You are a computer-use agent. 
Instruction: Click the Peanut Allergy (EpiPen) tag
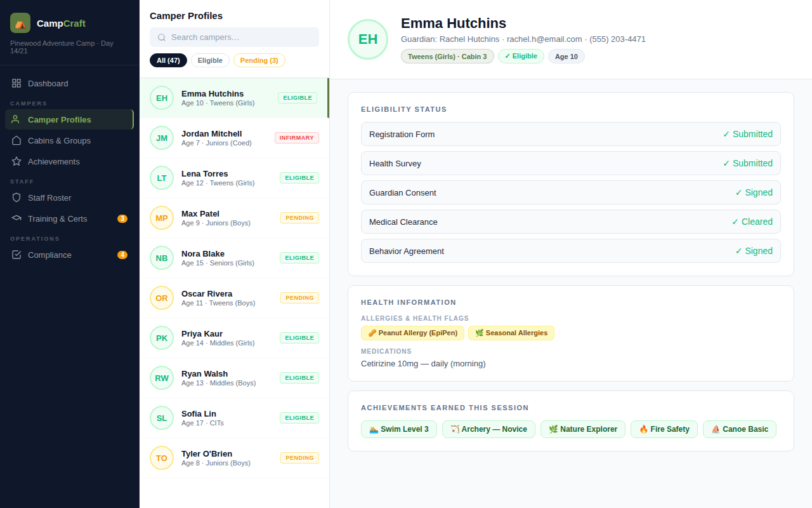click(x=412, y=333)
